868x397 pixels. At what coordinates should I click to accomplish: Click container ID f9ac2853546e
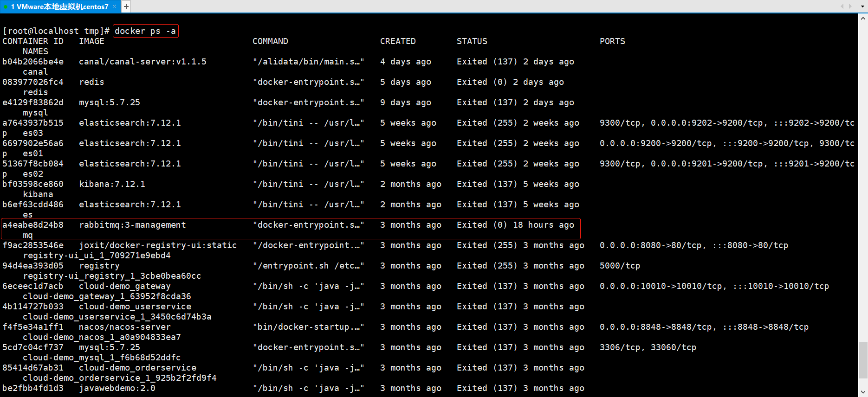coord(33,245)
